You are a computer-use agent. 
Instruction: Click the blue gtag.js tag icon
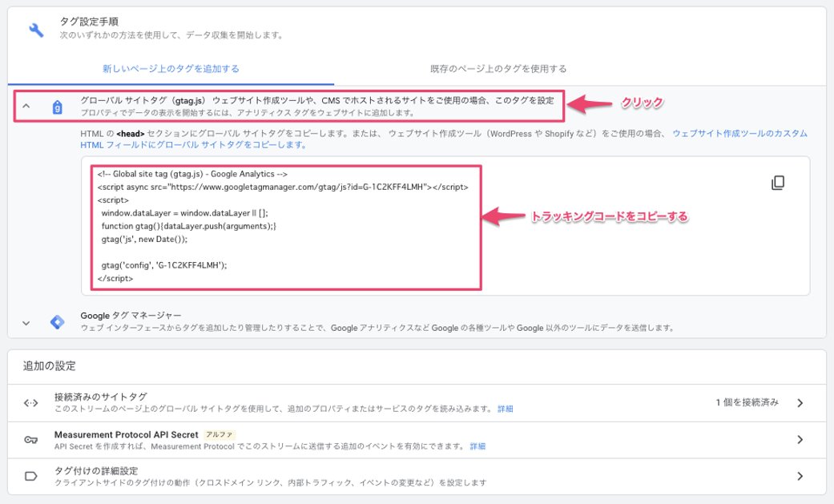[x=58, y=107]
